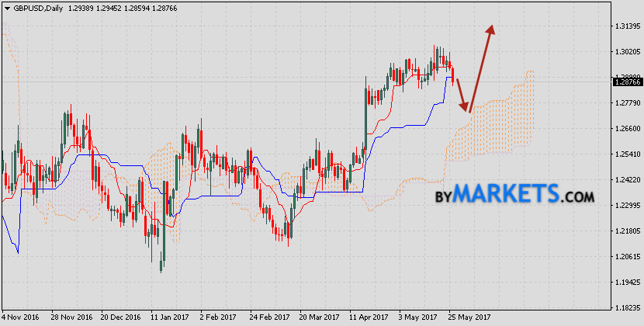644x326 pixels.
Task: Select the 11 Jan 2017 date label
Action: 168,317
